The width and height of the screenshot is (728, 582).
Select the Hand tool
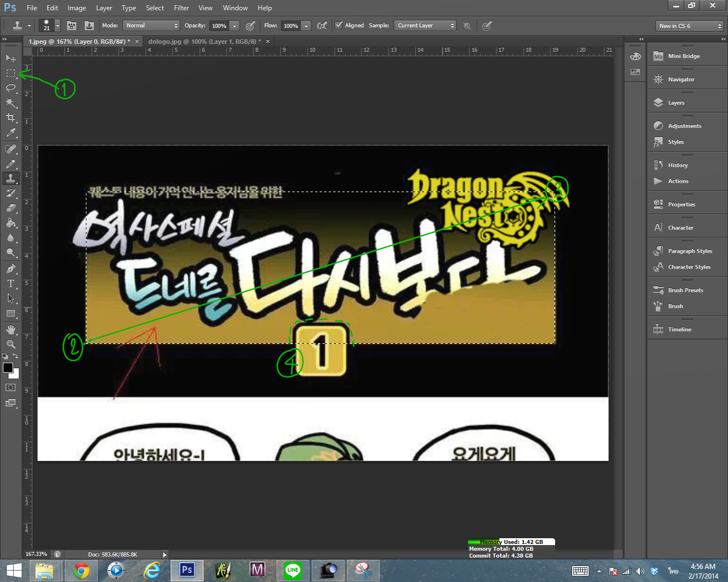point(11,329)
